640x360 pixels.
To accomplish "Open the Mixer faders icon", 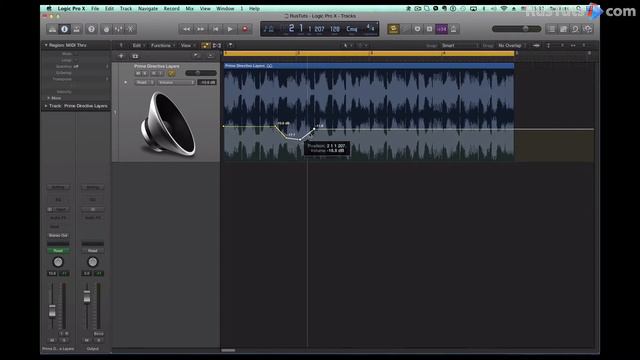I will (118, 29).
